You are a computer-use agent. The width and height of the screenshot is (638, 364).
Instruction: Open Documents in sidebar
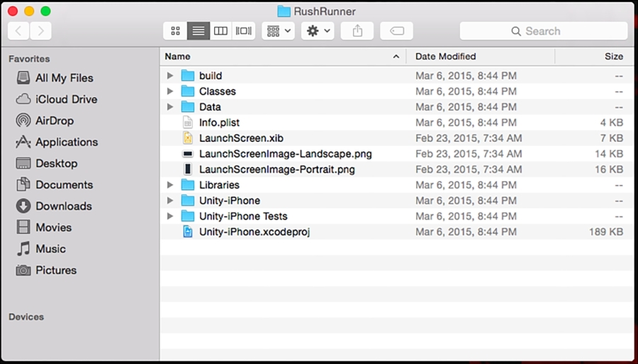[55, 185]
